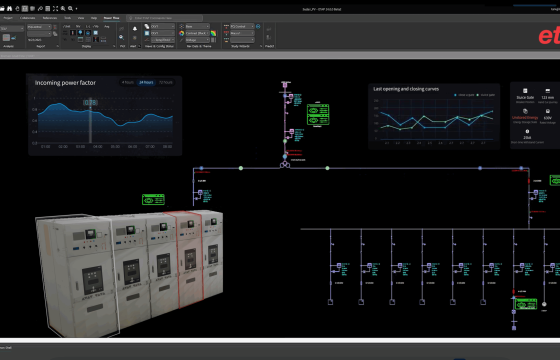The width and height of the screenshot is (560, 360).
Task: Click the green relay device box near top feeder
Action: click(x=318, y=115)
